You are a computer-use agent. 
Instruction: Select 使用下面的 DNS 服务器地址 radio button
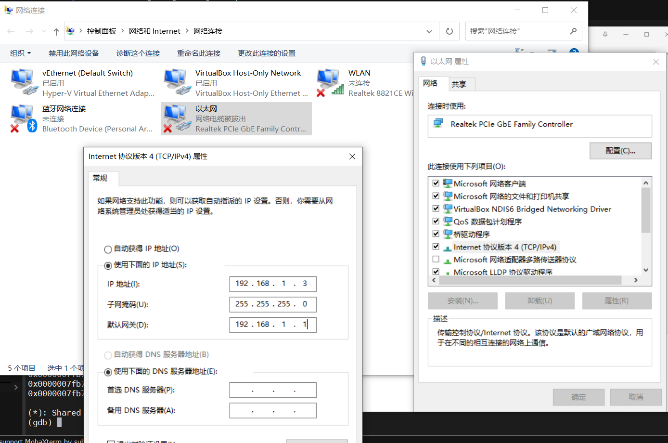click(108, 372)
